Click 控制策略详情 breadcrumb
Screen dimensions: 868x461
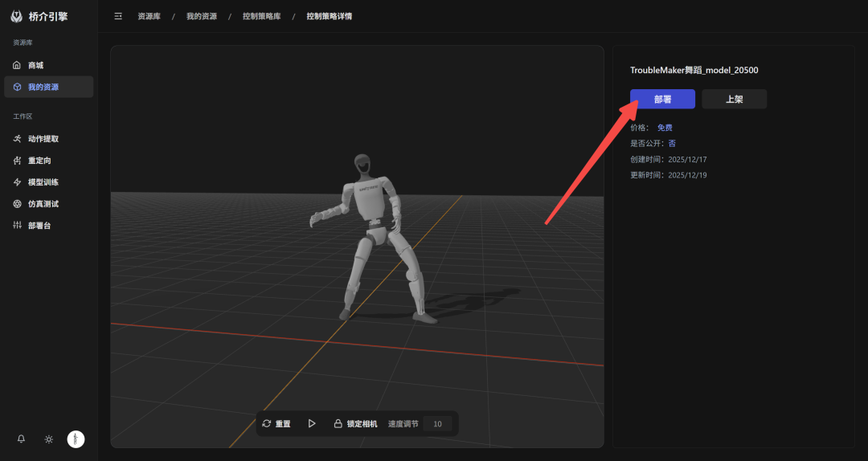click(330, 16)
